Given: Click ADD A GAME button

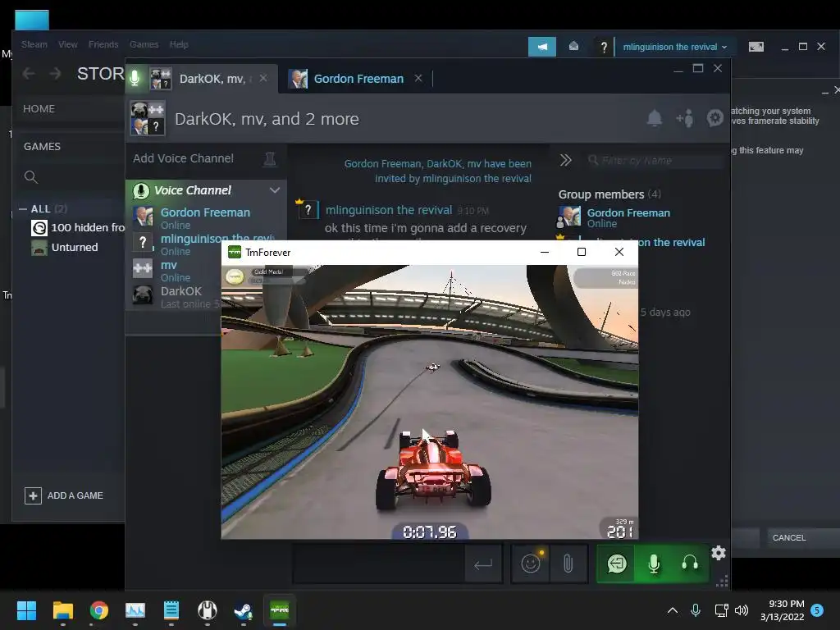Looking at the screenshot, I should [64, 495].
